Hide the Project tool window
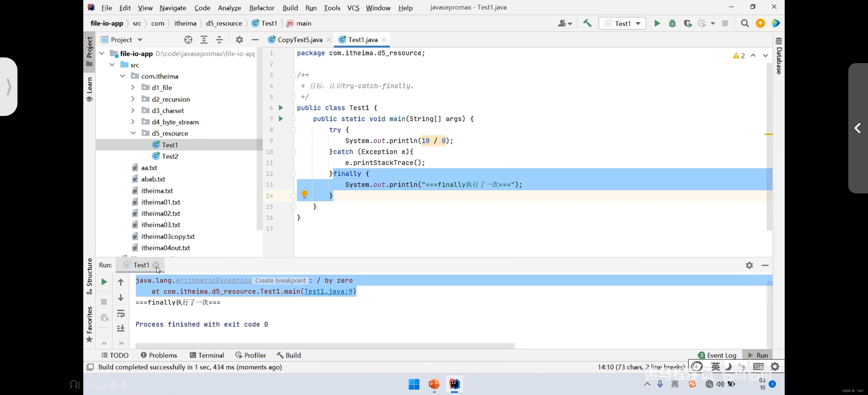 (255, 40)
